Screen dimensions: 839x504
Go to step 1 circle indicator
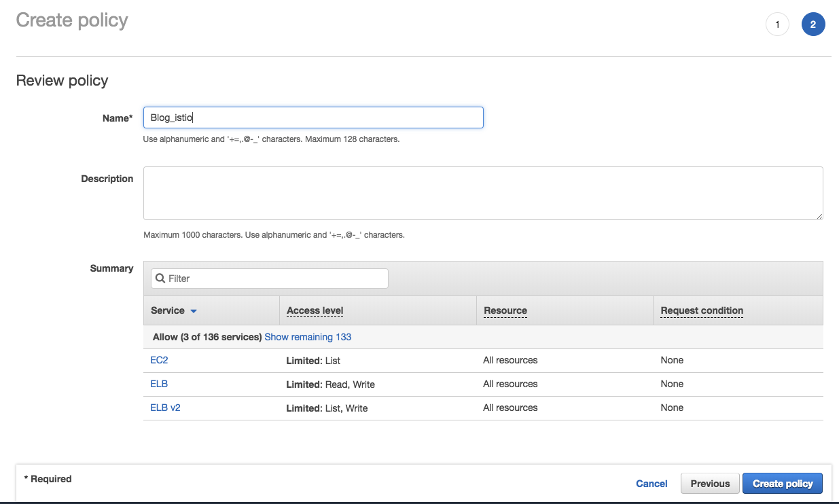pos(777,25)
